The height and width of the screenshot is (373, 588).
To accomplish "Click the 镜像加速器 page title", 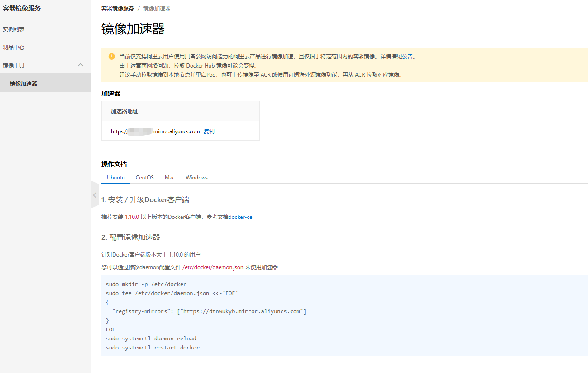I will (133, 29).
